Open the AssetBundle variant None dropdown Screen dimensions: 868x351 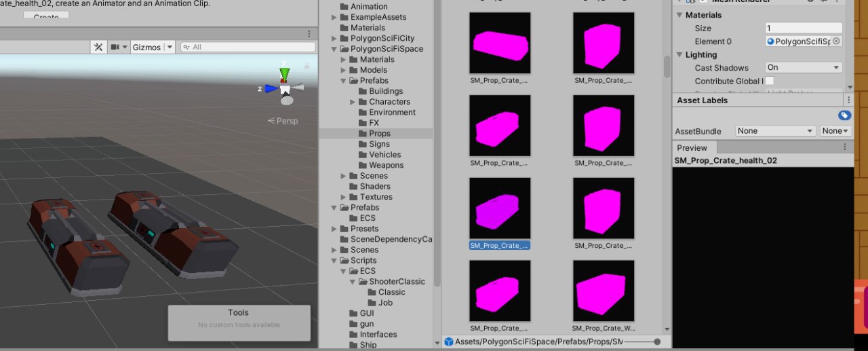[x=835, y=130]
